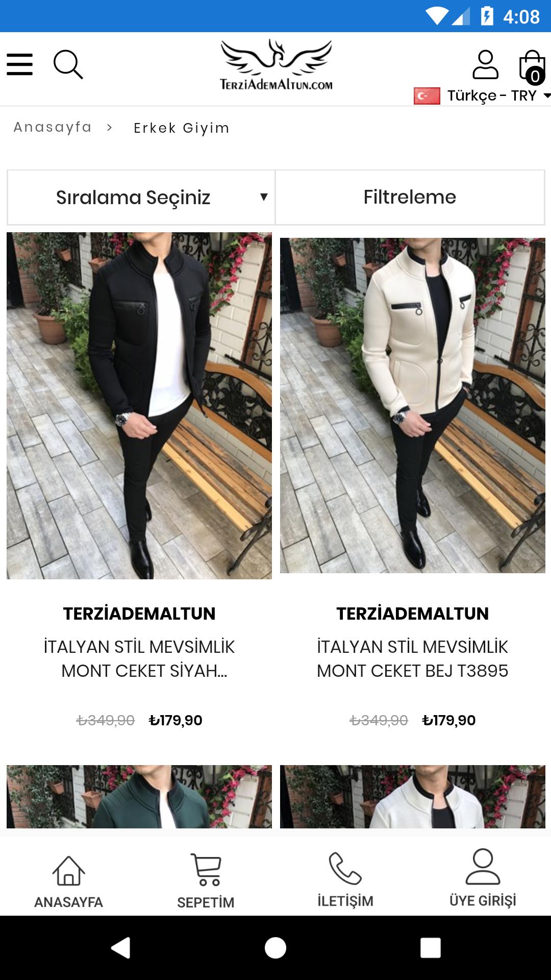Tap the Android back navigation button
The width and height of the screenshot is (551, 980).
[121, 948]
